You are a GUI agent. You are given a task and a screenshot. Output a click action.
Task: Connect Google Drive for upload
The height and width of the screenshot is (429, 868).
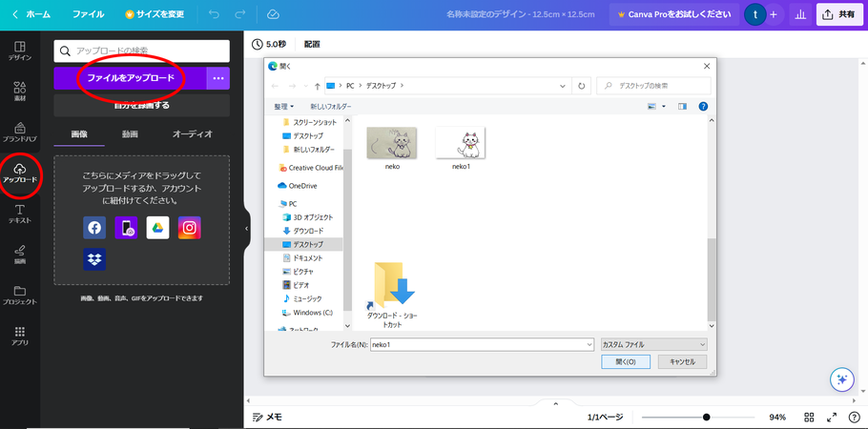point(157,228)
